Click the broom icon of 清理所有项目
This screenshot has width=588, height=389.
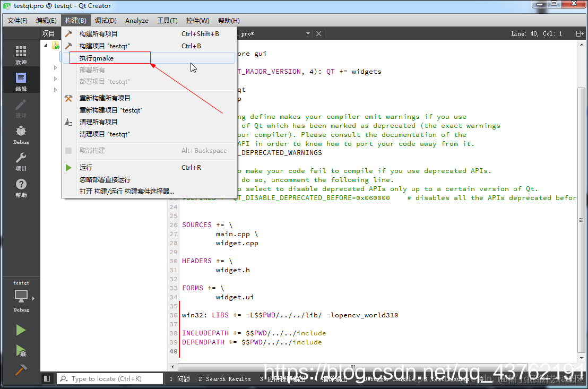[x=68, y=122]
